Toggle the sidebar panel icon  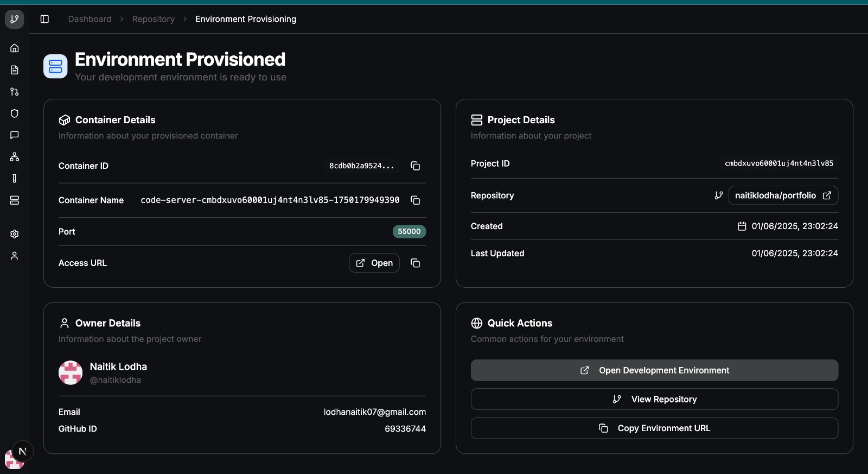click(x=45, y=19)
